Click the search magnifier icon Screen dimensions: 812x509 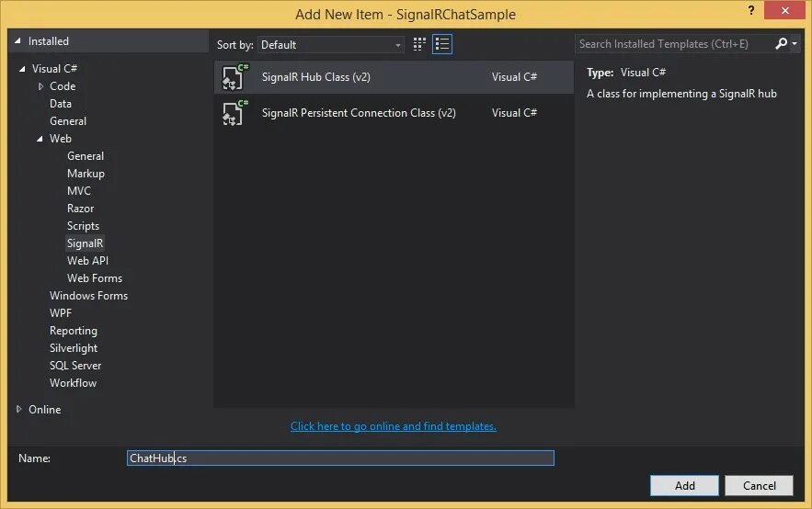[781, 44]
